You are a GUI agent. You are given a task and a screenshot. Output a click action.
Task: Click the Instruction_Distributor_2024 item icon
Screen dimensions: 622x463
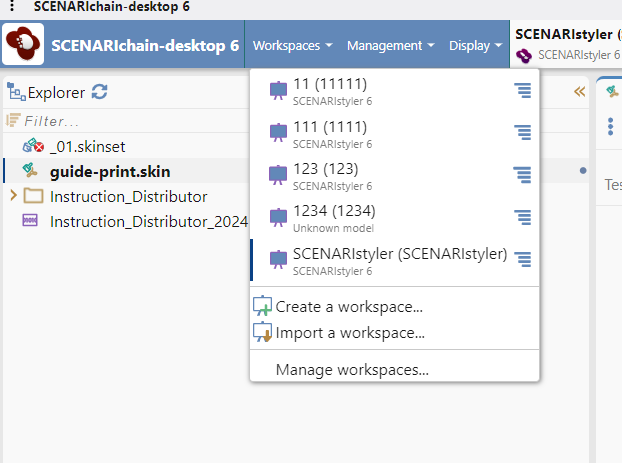coord(30,220)
